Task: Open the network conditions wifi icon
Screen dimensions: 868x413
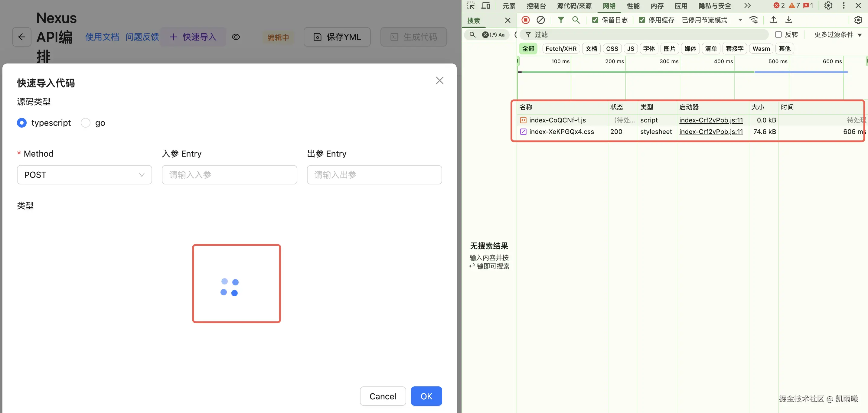Action: click(x=754, y=20)
